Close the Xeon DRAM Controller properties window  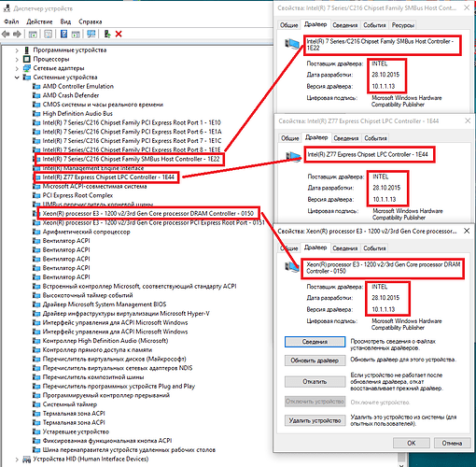(x=467, y=231)
